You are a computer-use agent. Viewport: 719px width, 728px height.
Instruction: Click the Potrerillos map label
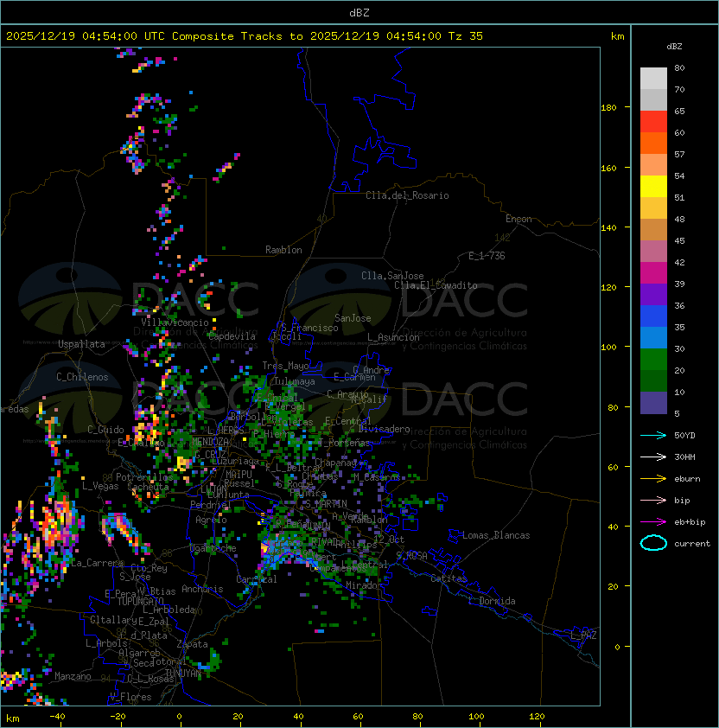144,477
